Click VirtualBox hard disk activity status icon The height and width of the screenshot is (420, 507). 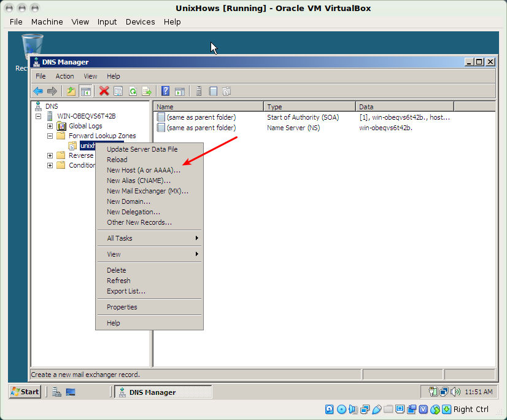click(x=329, y=410)
